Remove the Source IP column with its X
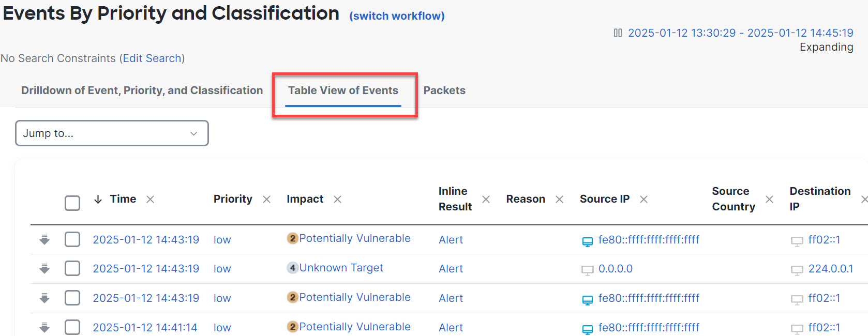The height and width of the screenshot is (336, 868). (x=643, y=199)
